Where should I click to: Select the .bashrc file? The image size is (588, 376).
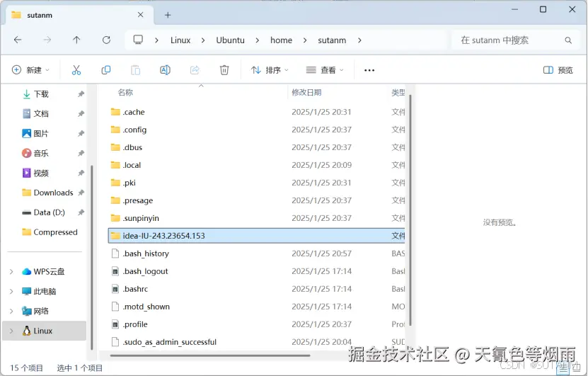(257, 289)
